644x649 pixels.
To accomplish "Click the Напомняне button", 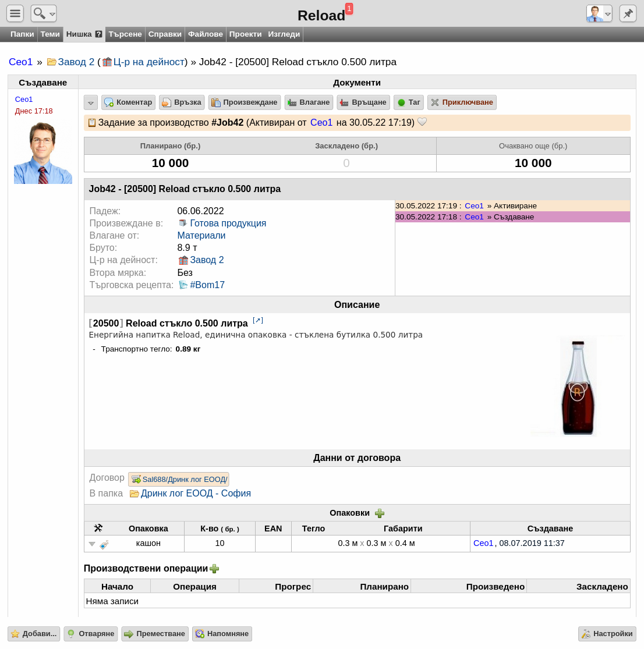I will [x=222, y=634].
